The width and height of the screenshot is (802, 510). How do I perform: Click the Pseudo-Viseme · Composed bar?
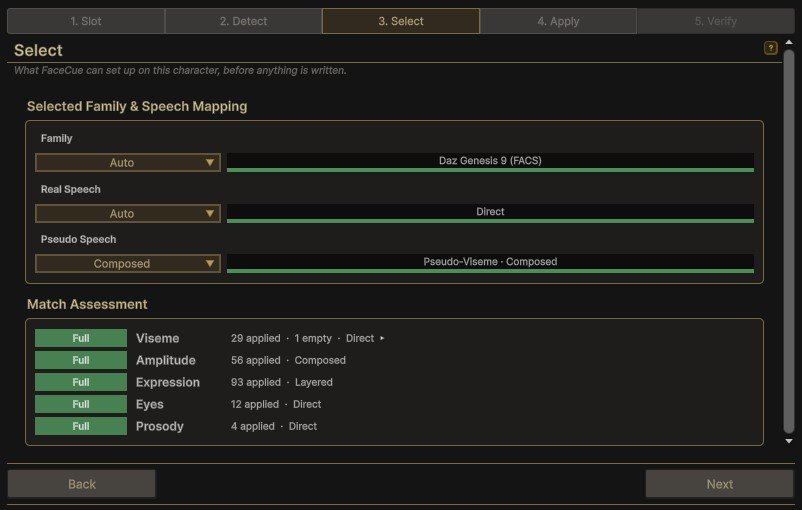point(490,263)
